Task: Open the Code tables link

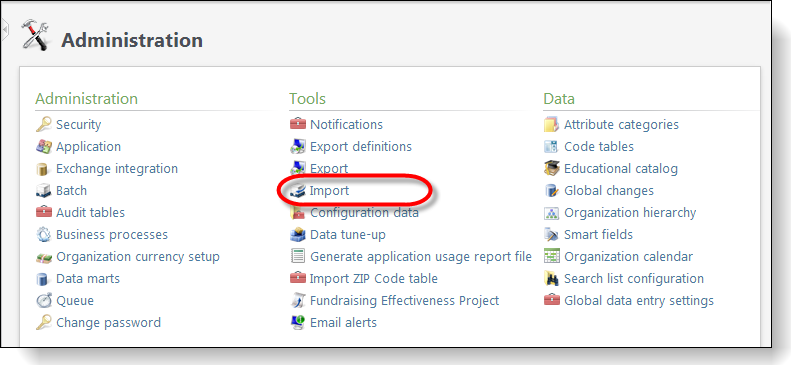Action: click(x=599, y=147)
